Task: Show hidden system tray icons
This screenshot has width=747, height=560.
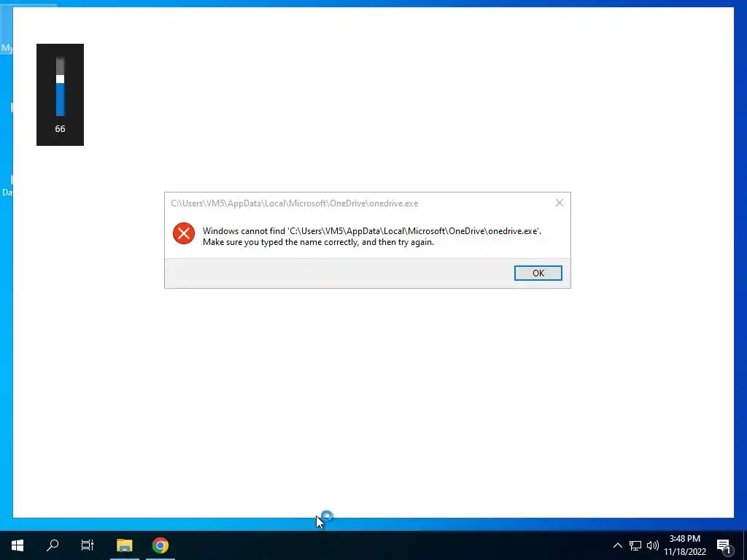Action: pos(617,545)
